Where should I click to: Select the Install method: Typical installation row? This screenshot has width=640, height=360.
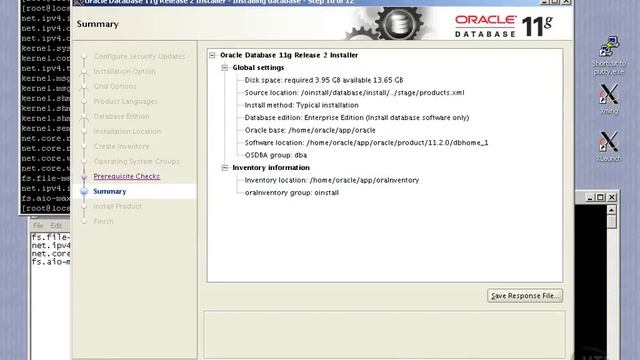click(301, 105)
